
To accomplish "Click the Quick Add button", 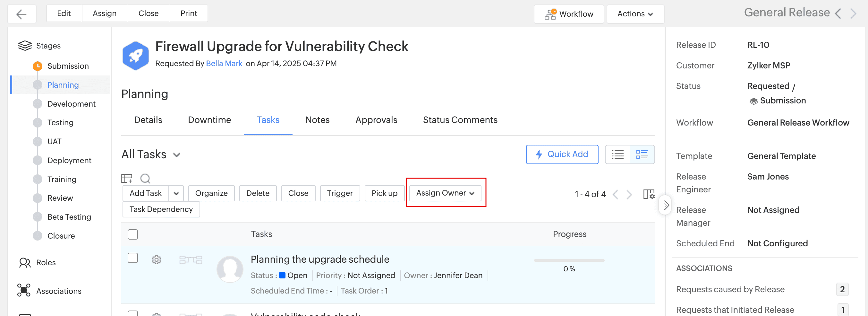I will (x=562, y=154).
